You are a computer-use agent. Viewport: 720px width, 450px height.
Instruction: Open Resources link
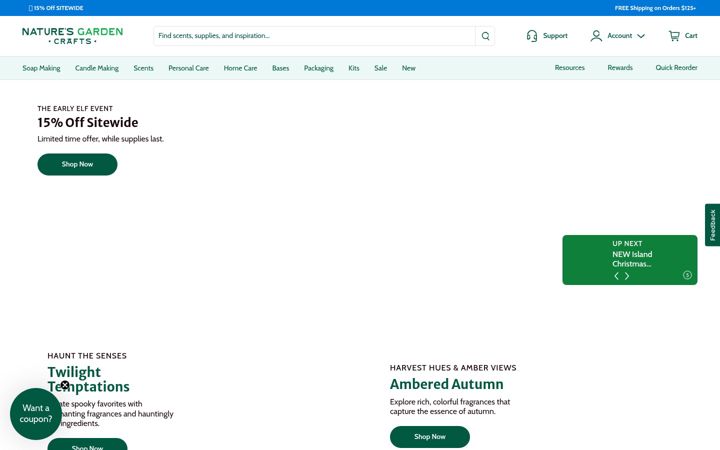[x=569, y=68]
